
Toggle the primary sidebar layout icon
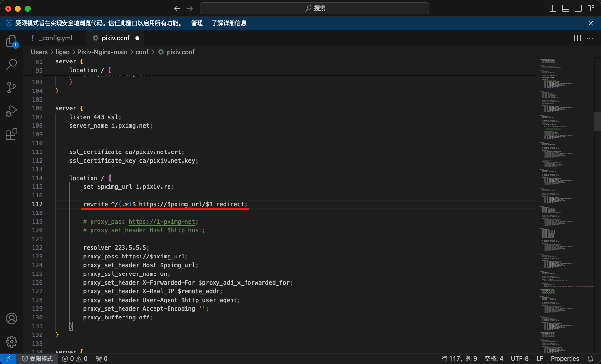click(x=553, y=8)
